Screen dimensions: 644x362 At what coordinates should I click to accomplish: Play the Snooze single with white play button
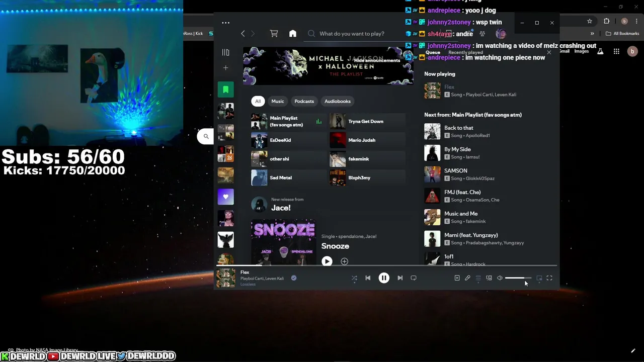(327, 261)
